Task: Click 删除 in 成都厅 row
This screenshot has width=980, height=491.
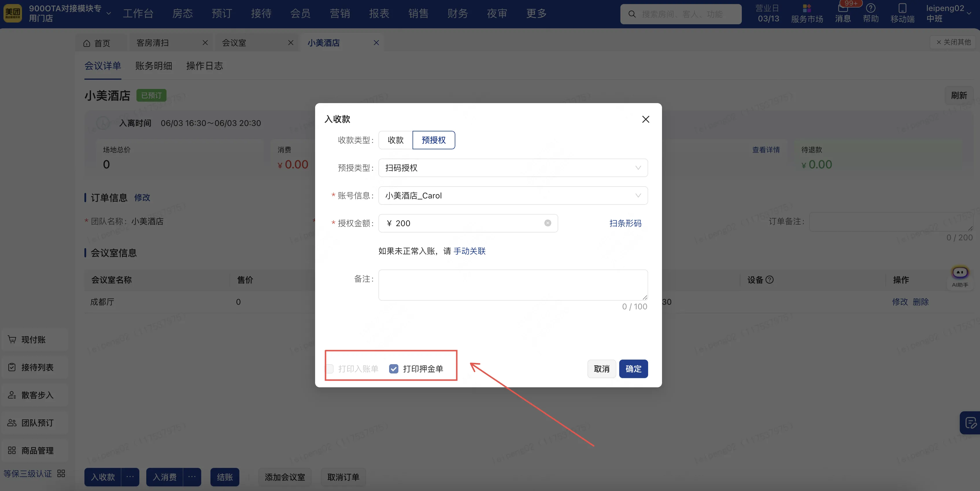Action: click(921, 302)
